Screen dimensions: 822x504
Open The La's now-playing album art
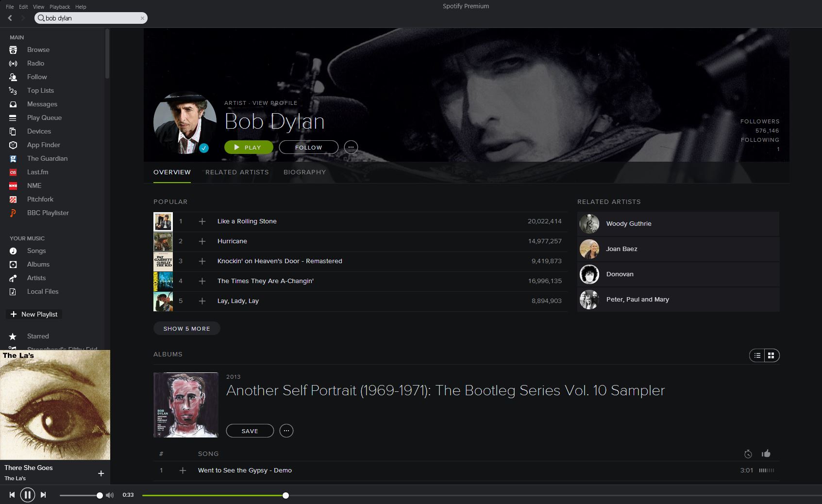point(55,405)
